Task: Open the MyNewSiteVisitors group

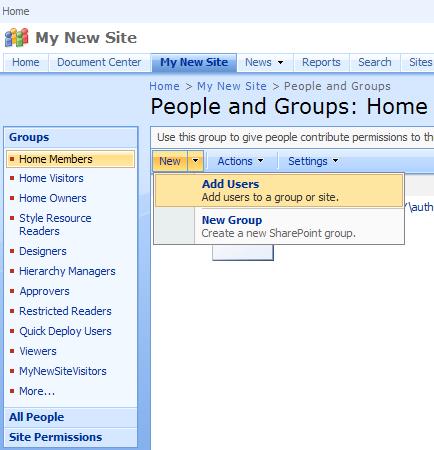Action: [x=63, y=371]
